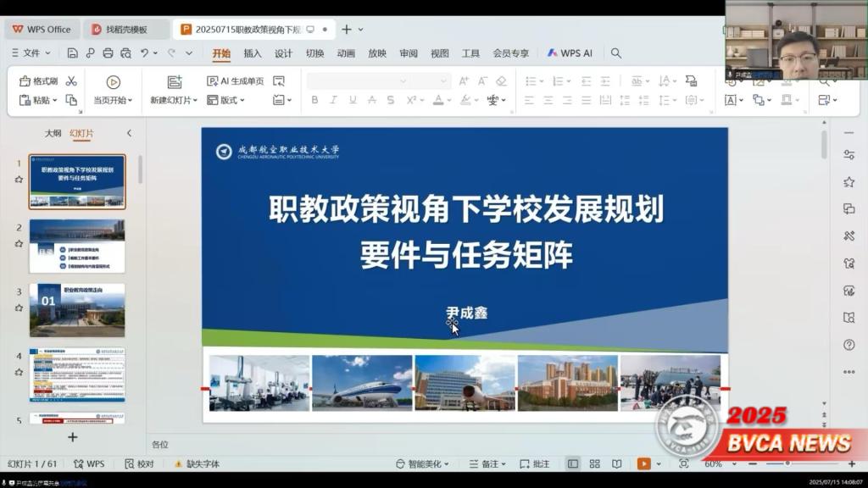This screenshot has height=488, width=868.
Task: Expand the 版式 layout dropdown
Action: tap(226, 100)
